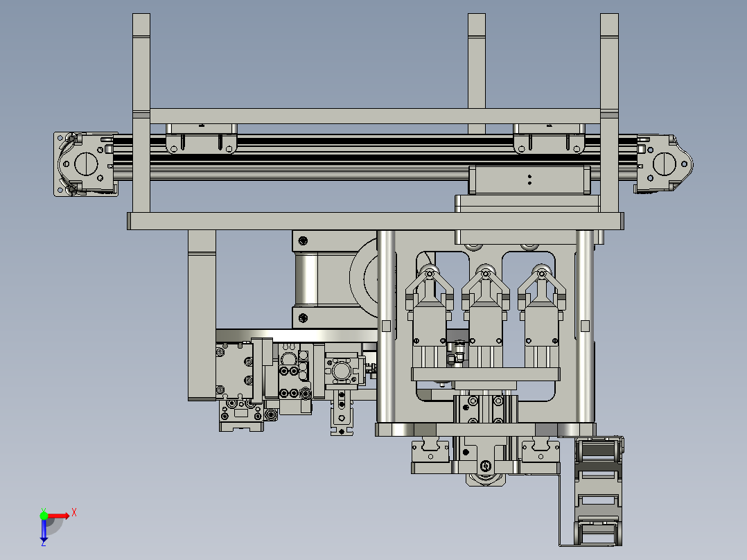Select the middle pneumatic gripper of the three

click(486, 316)
